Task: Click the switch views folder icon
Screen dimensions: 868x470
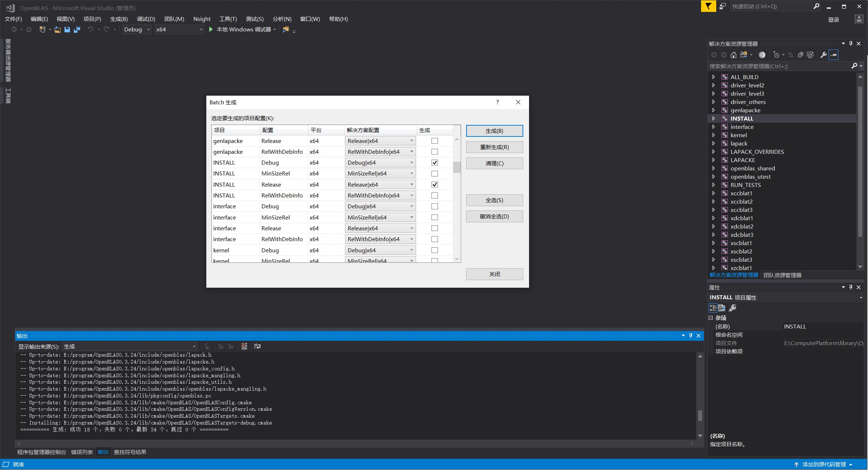Action: (x=744, y=55)
